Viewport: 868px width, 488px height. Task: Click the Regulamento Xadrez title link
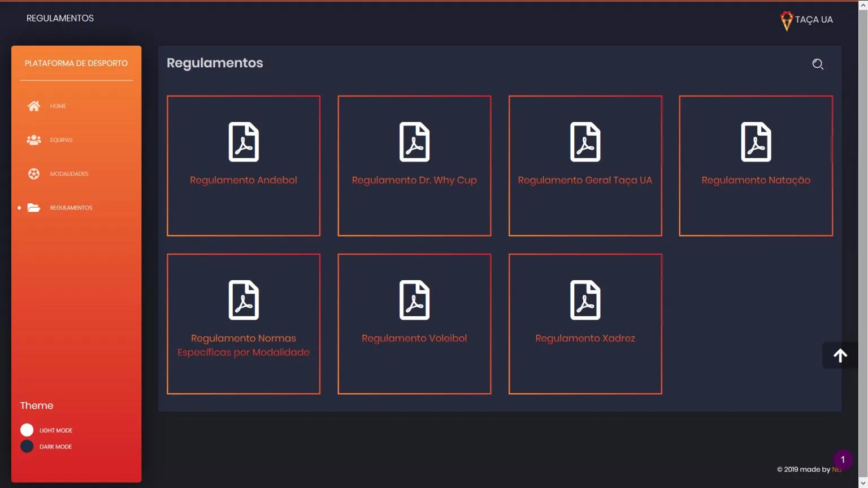tap(585, 338)
